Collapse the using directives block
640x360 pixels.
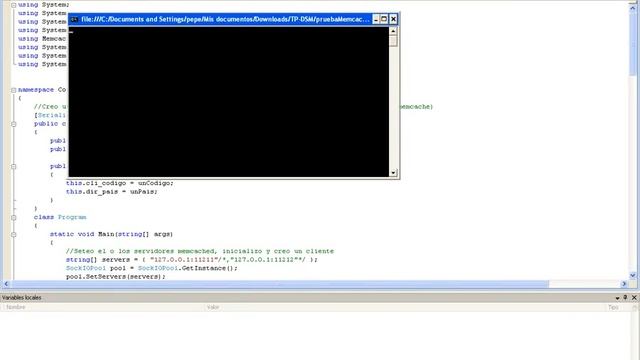coord(13,5)
